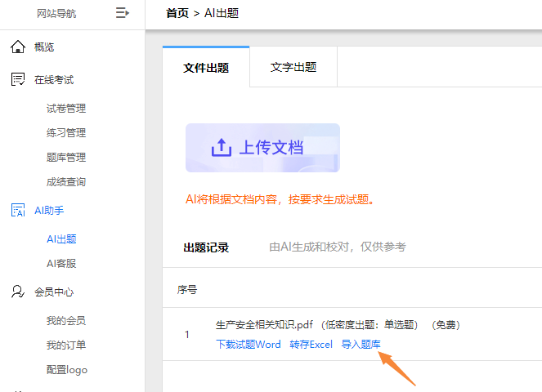The width and height of the screenshot is (542, 392).
Task: Go to 题库管理 page
Action: 66,158
